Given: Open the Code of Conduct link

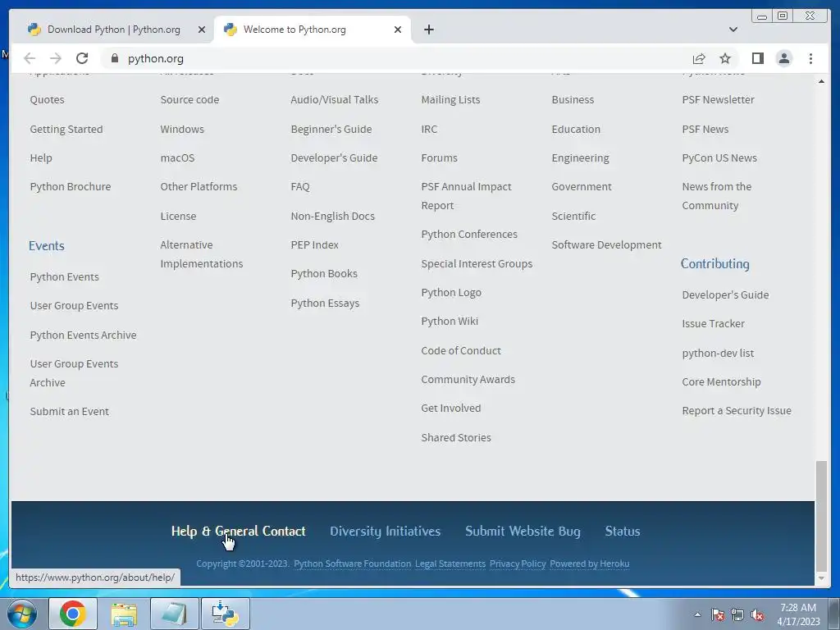Looking at the screenshot, I should tap(461, 350).
